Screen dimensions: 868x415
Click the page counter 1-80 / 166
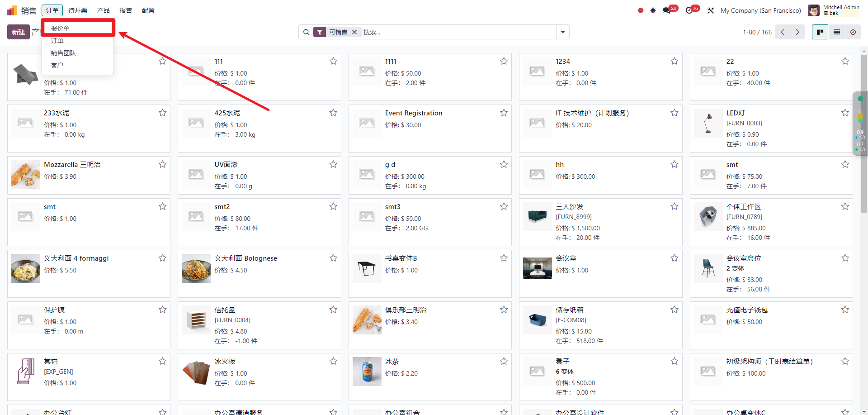757,32
